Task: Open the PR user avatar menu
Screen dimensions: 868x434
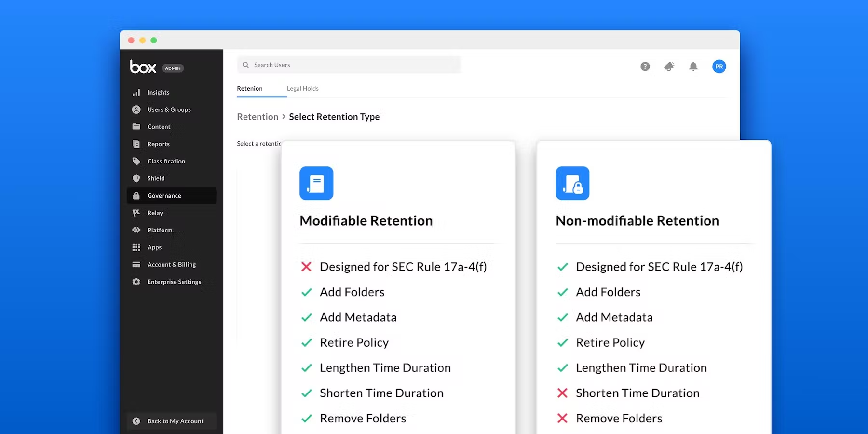Action: [x=719, y=67]
